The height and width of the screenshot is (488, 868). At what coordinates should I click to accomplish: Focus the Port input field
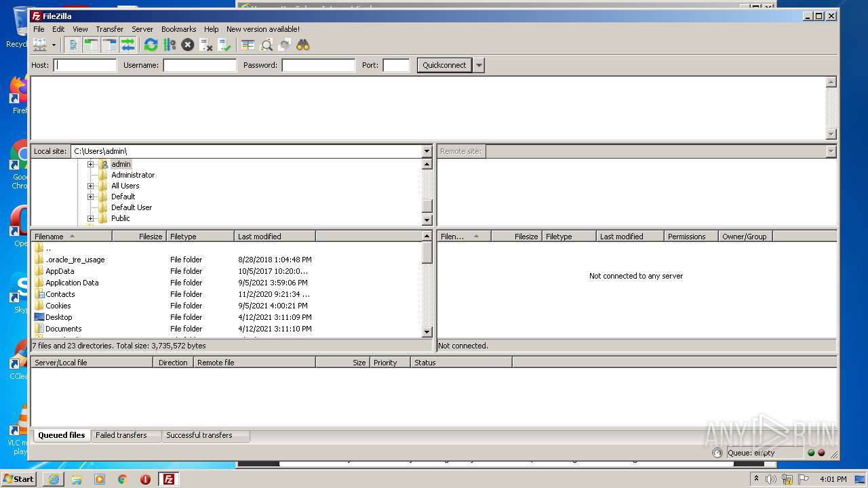[396, 65]
